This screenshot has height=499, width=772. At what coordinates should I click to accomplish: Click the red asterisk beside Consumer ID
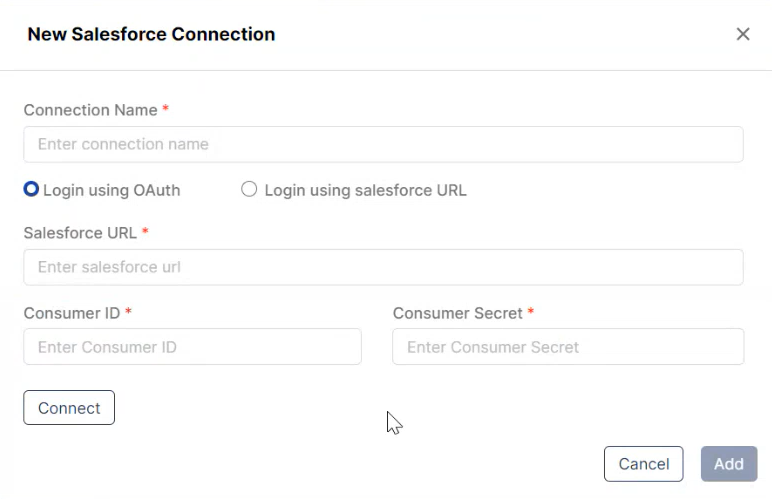[129, 312]
